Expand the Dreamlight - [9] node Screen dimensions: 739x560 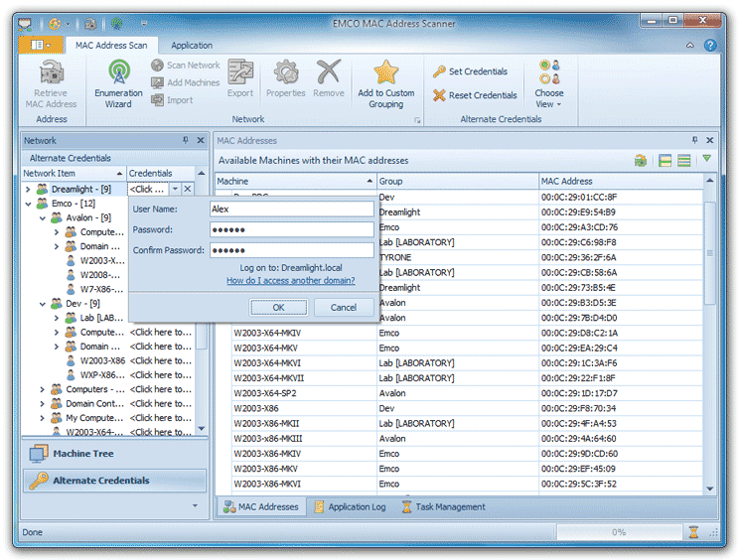pos(28,190)
